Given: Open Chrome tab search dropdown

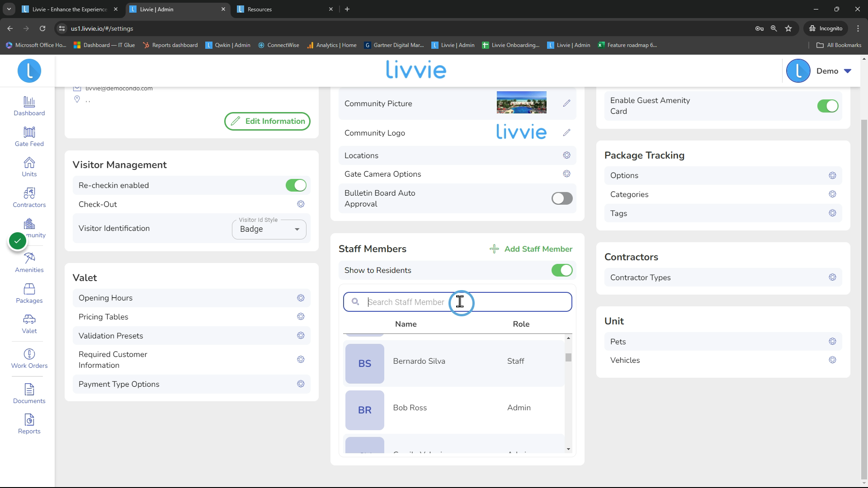Looking at the screenshot, I should click(9, 9).
